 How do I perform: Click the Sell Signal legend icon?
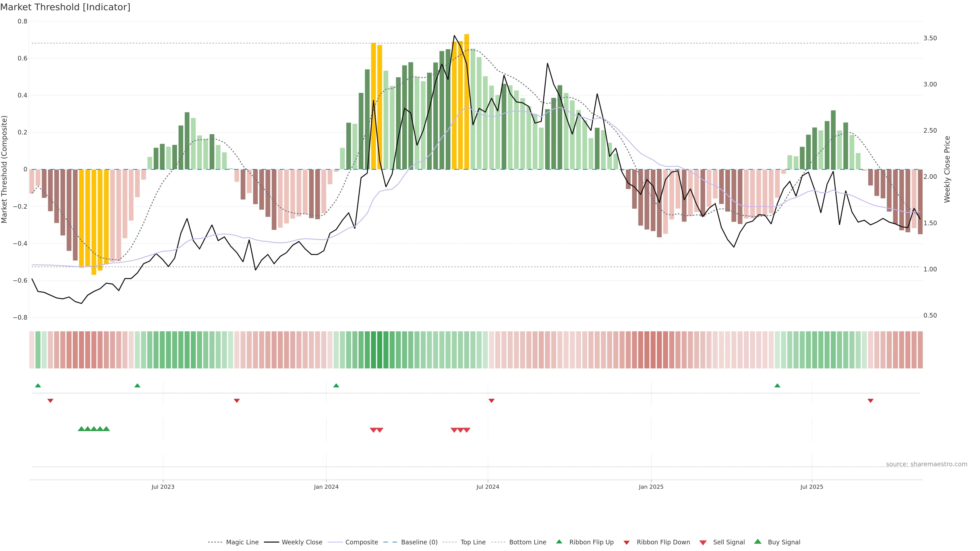click(703, 543)
